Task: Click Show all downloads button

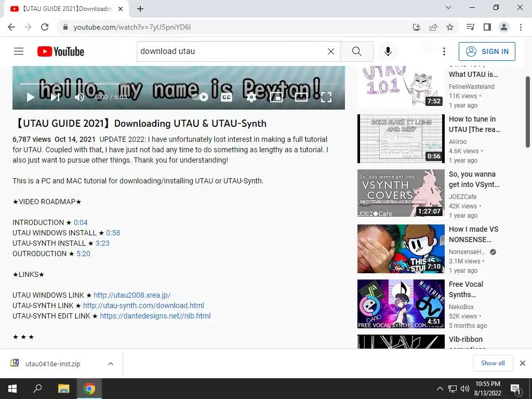Action: click(493, 363)
